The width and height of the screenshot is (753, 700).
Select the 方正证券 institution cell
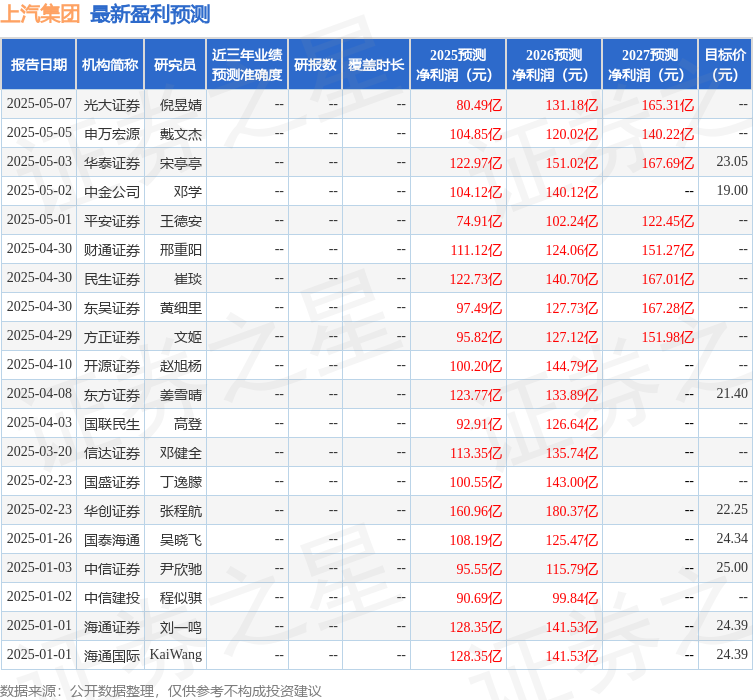112,337
